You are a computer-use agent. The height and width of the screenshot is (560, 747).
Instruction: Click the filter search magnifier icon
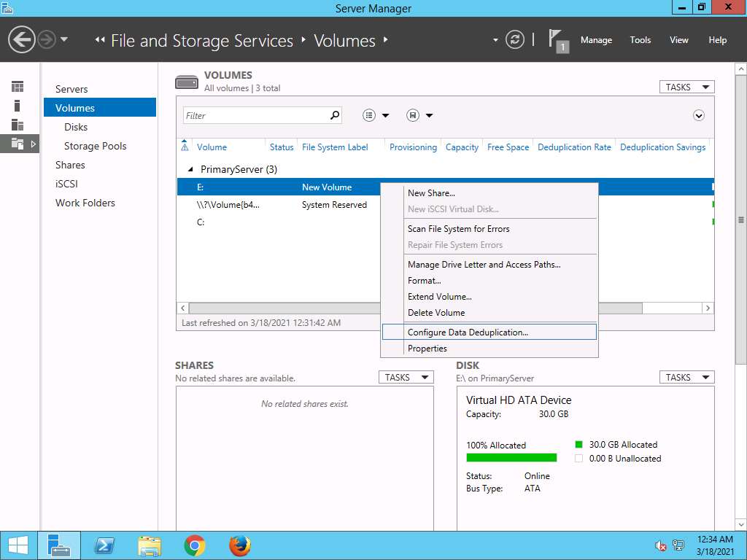335,114
